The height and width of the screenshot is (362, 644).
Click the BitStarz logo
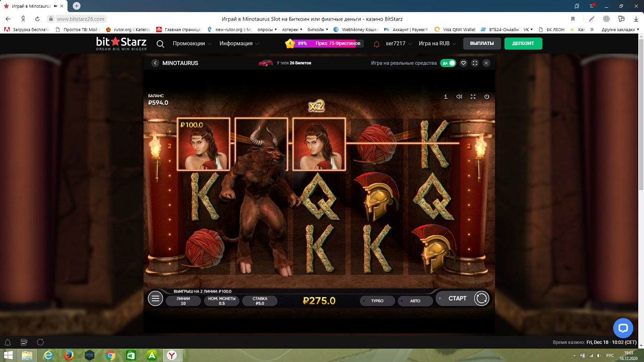coord(121,44)
